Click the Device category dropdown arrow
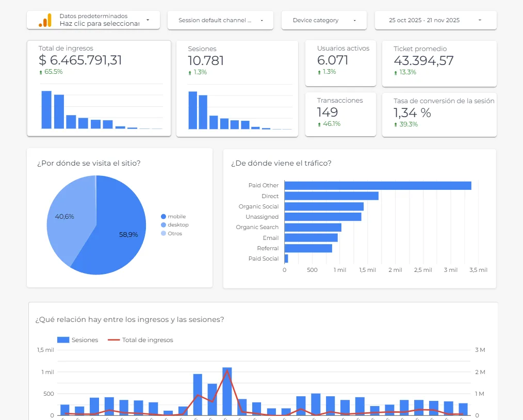 [354, 20]
